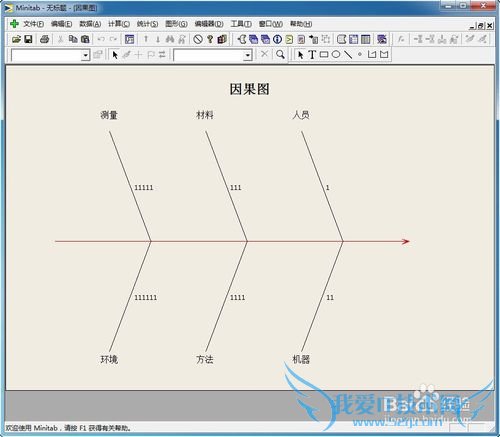Click the Show Info blue circle icon
The height and width of the screenshot is (437, 500).
277,39
